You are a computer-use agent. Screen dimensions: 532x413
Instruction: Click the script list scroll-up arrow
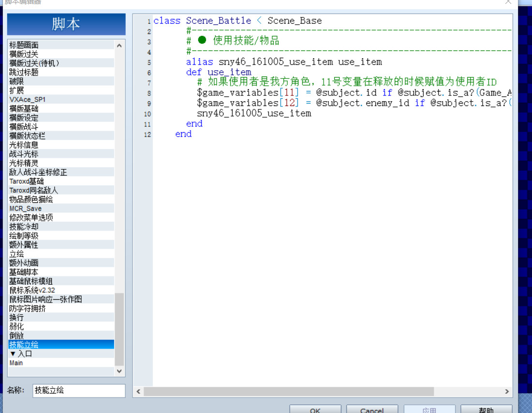119,46
